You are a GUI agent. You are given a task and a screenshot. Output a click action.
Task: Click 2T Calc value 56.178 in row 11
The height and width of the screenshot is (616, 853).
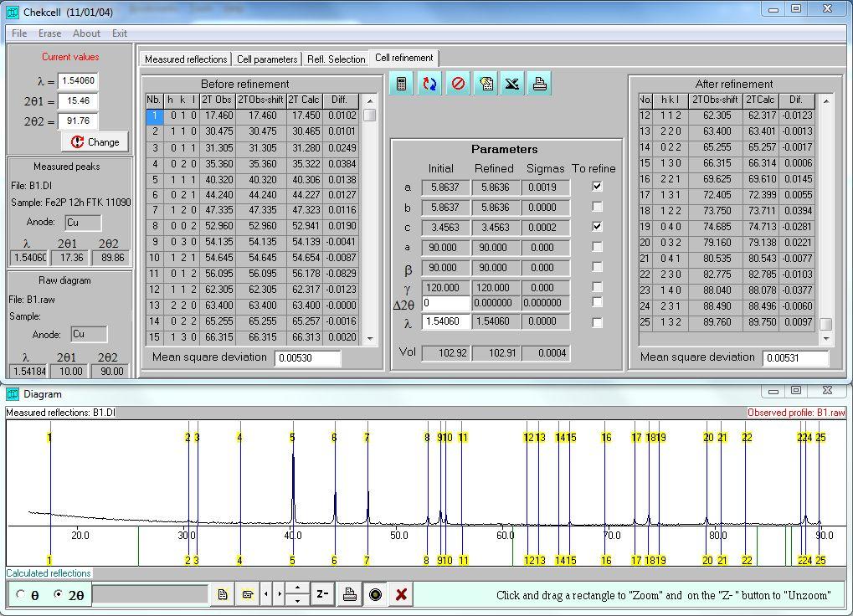(x=306, y=274)
